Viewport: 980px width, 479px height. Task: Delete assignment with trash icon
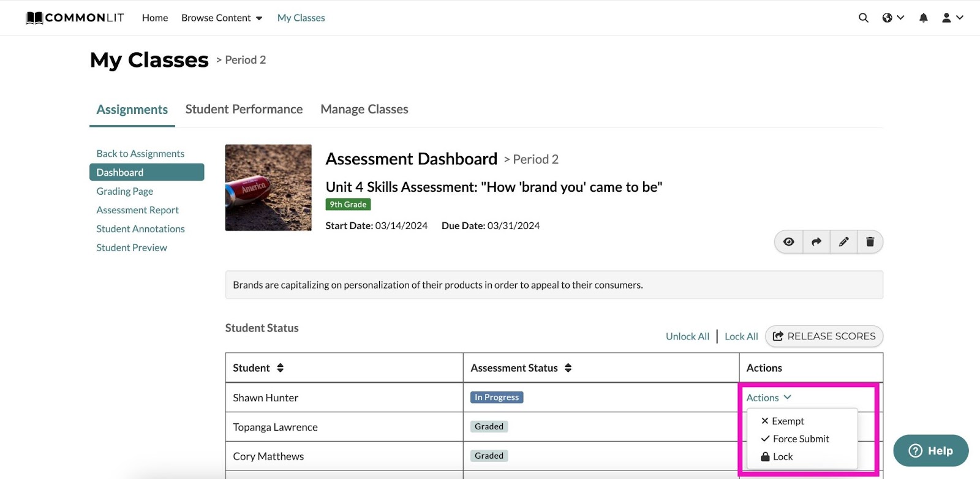point(870,242)
